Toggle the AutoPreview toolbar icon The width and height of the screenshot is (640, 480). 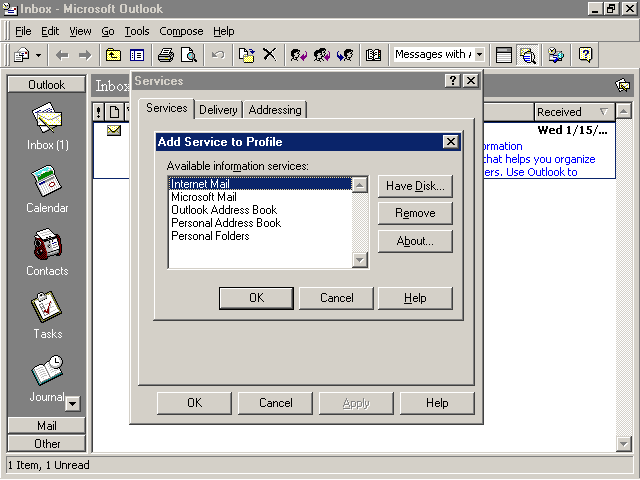click(x=527, y=55)
